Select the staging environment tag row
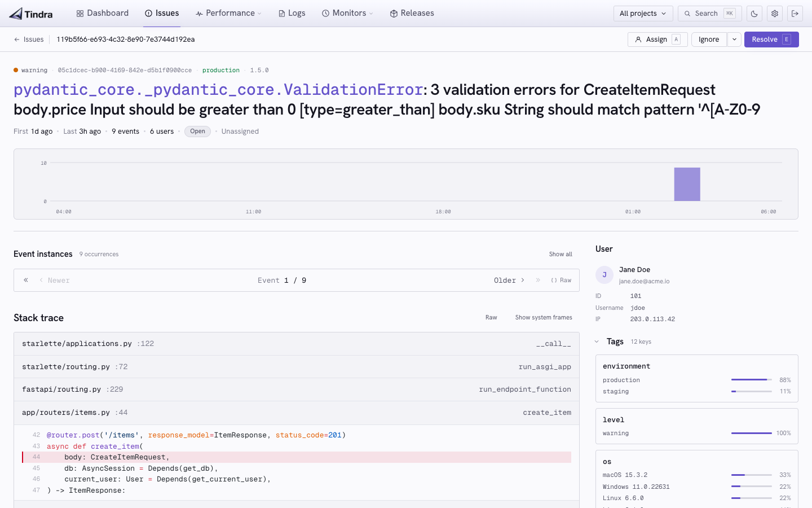The image size is (812, 508). pos(696,391)
